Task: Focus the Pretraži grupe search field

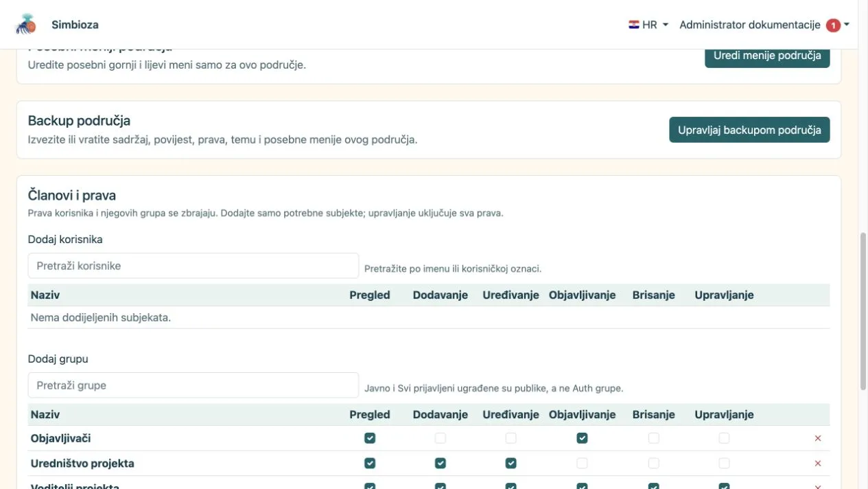Action: point(193,385)
